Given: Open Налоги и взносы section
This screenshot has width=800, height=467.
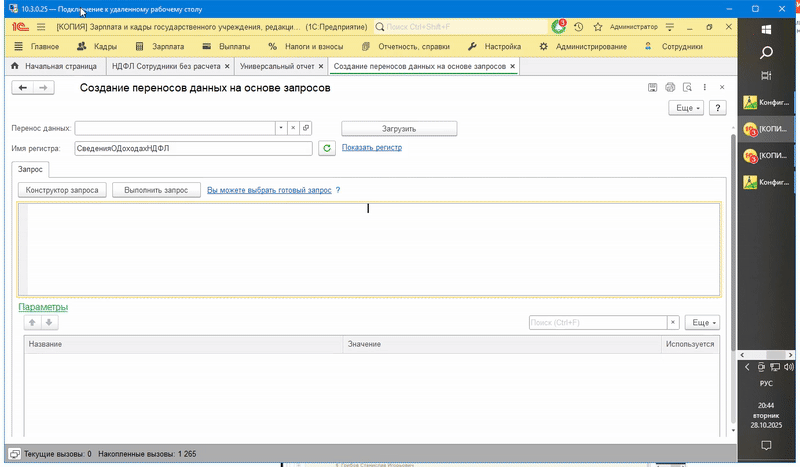Looking at the screenshot, I should [306, 46].
